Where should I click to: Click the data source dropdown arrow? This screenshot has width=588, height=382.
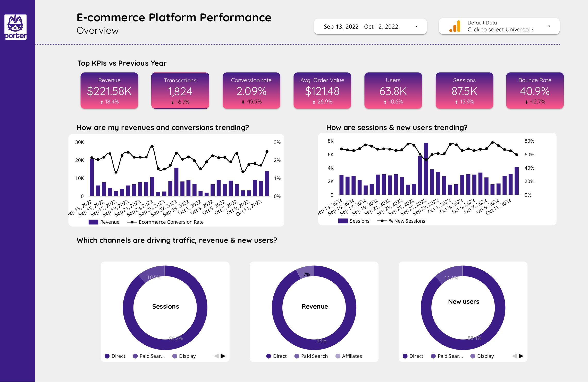pyautogui.click(x=549, y=26)
